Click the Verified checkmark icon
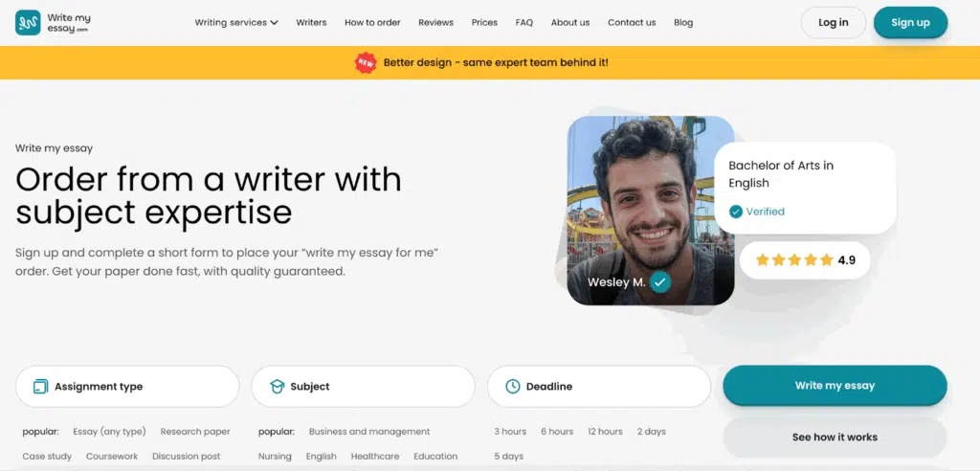Screen dimensions: 980x471 [x=736, y=212]
